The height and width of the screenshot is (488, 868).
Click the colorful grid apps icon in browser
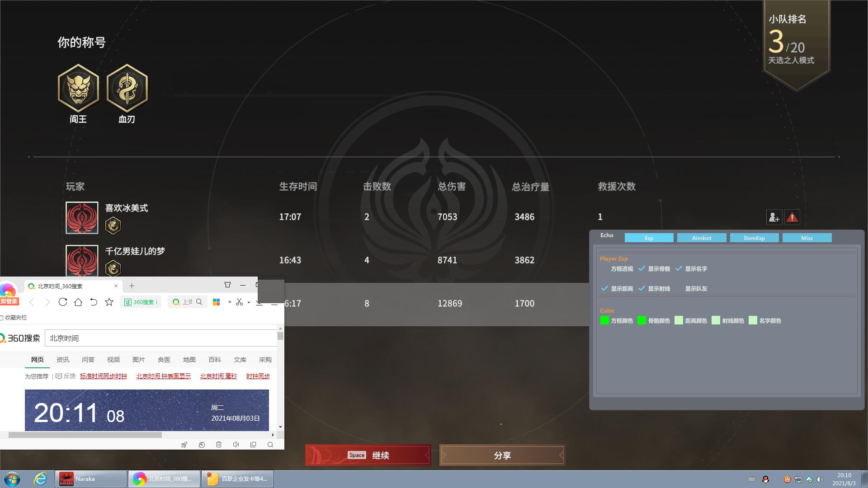pyautogui.click(x=216, y=302)
